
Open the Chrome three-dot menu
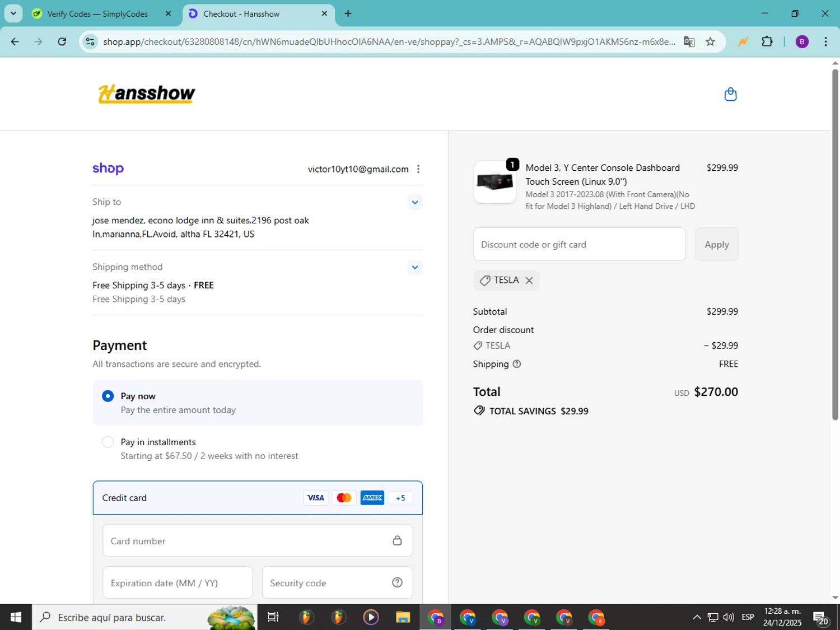point(825,41)
